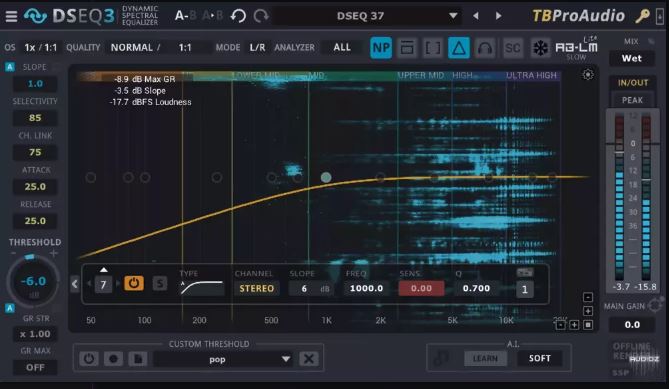This screenshot has width=669, height=389.
Task: Toggle the headphones listen icon
Action: [485, 48]
